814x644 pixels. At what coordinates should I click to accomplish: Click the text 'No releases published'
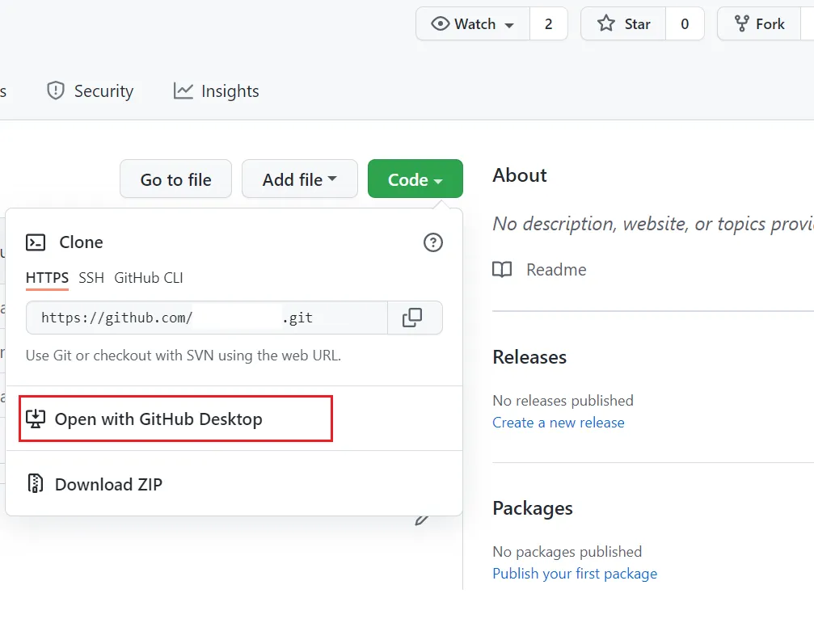563,401
